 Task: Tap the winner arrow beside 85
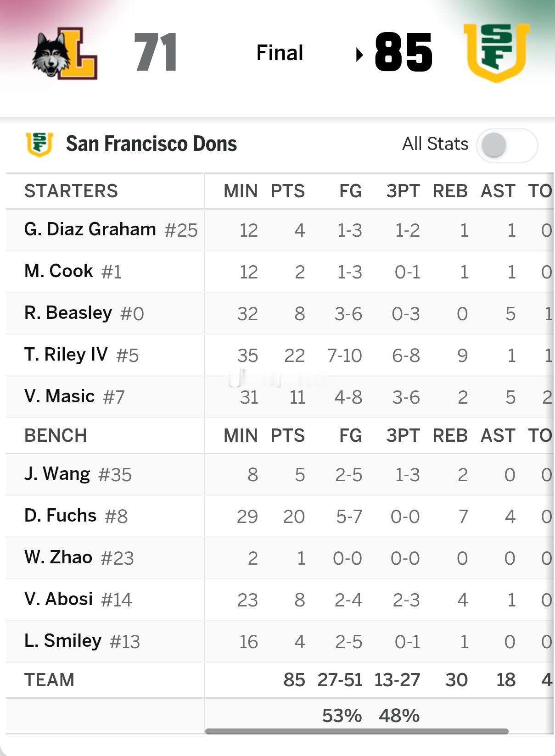359,55
